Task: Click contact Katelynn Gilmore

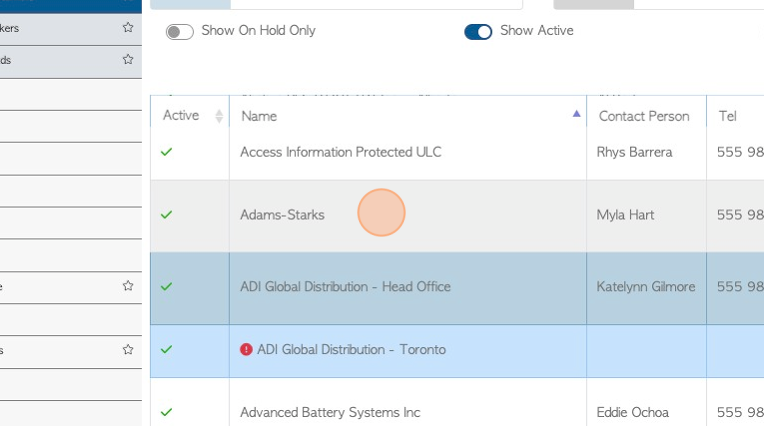Action: pos(646,287)
